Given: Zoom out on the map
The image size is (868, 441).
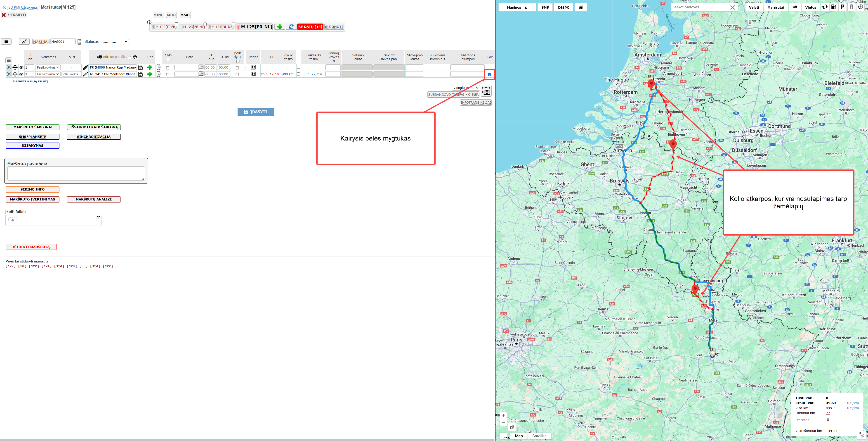Looking at the screenshot, I should coord(503,422).
